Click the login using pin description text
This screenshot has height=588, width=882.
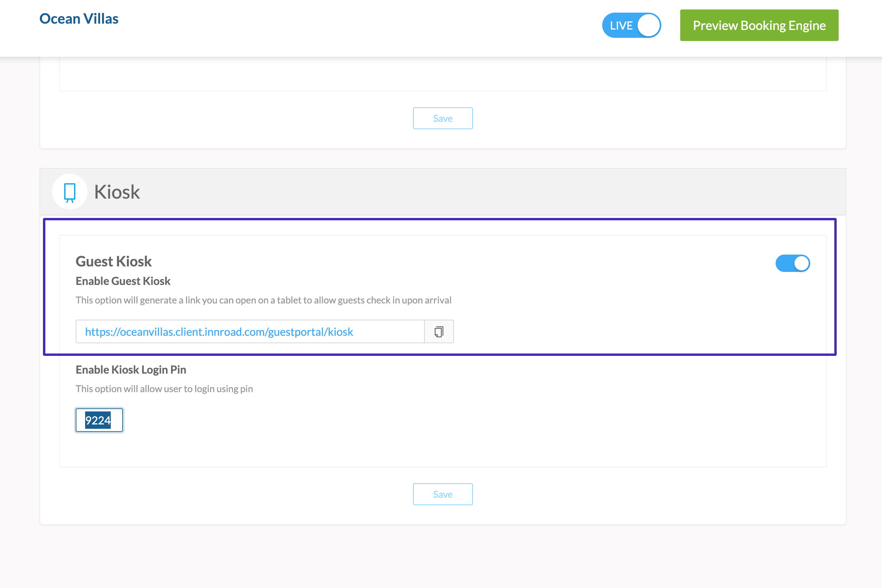click(x=164, y=389)
